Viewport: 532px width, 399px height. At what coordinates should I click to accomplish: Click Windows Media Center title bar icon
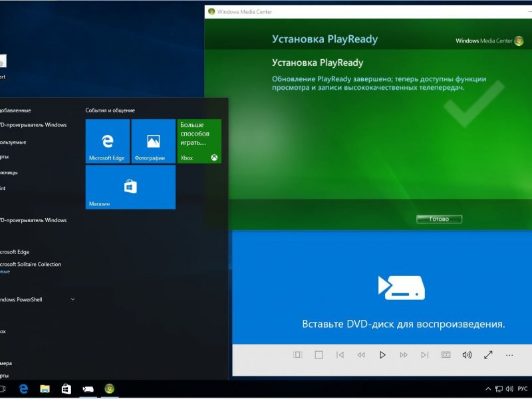(x=211, y=11)
